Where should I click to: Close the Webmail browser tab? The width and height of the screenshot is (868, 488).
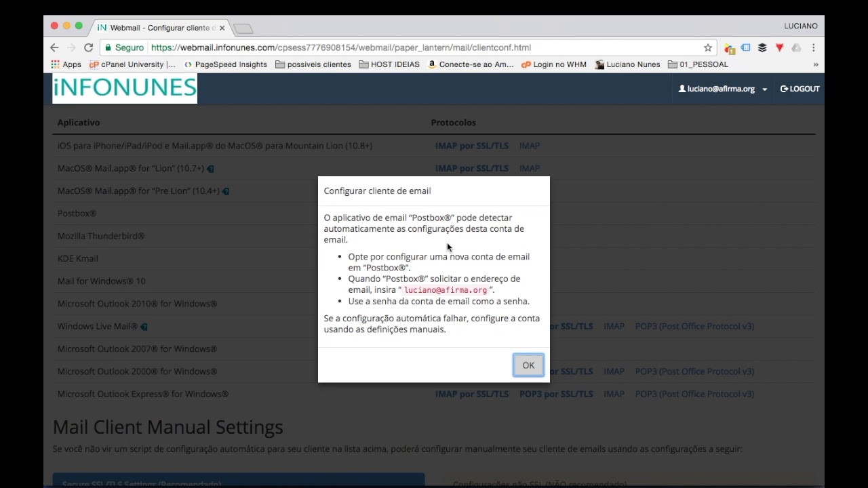click(222, 28)
